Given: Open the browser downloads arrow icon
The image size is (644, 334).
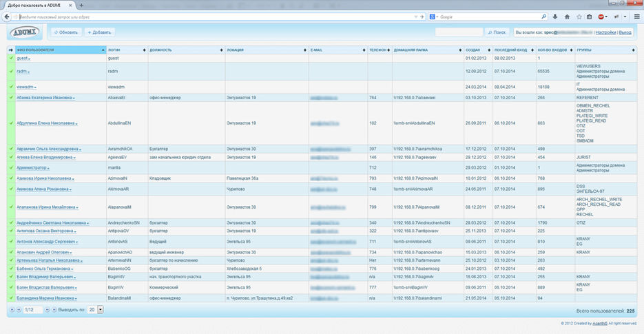Looking at the screenshot, I should (x=555, y=17).
